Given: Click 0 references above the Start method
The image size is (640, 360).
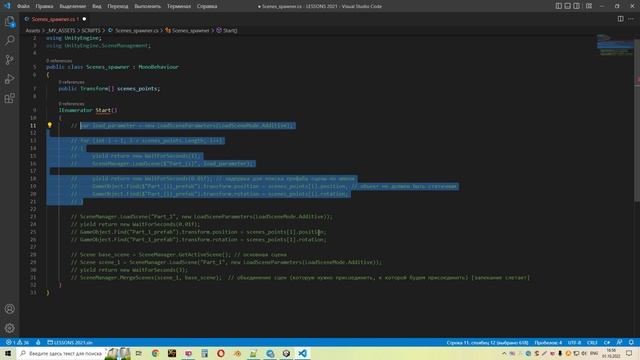Looking at the screenshot, I should click(71, 104).
